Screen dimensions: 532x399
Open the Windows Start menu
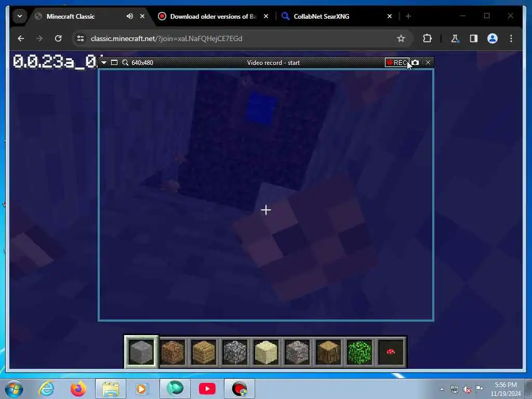(x=14, y=389)
